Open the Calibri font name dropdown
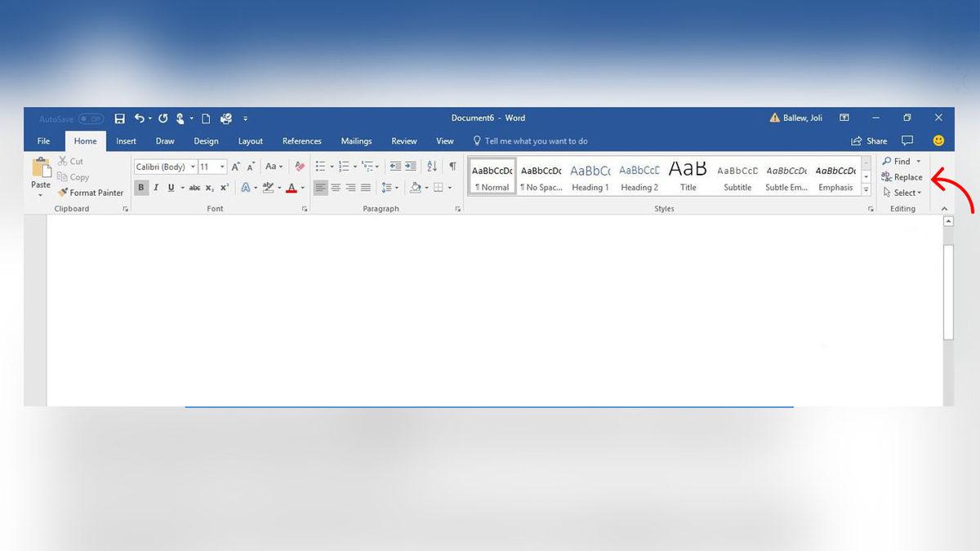 pos(193,167)
